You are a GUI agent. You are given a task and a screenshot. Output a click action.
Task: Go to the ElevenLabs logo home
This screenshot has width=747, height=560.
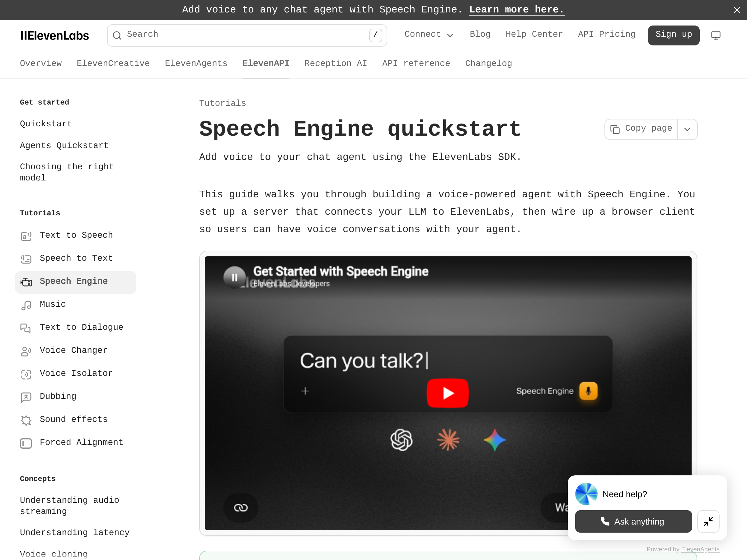(55, 35)
